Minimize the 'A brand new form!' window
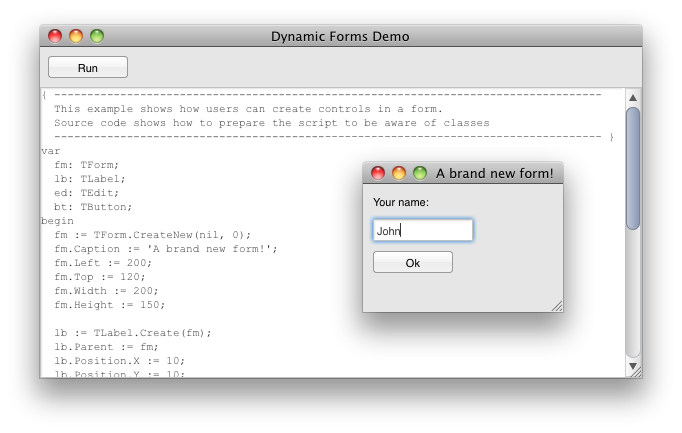This screenshot has width=682, height=433. pos(399,173)
